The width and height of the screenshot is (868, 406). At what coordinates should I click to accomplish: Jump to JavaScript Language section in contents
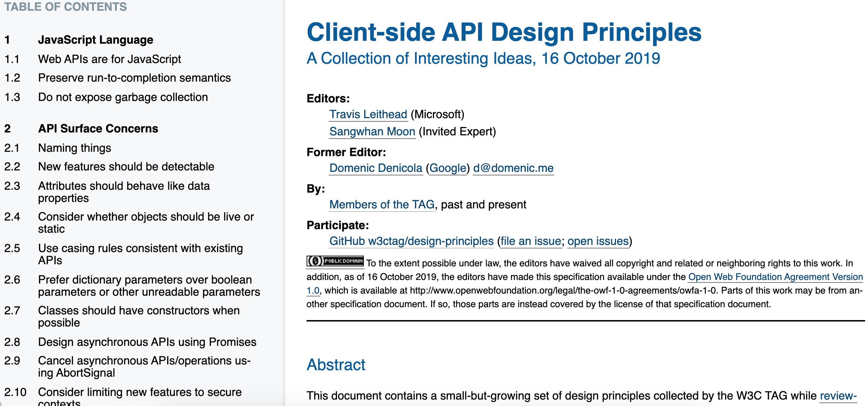click(x=96, y=40)
